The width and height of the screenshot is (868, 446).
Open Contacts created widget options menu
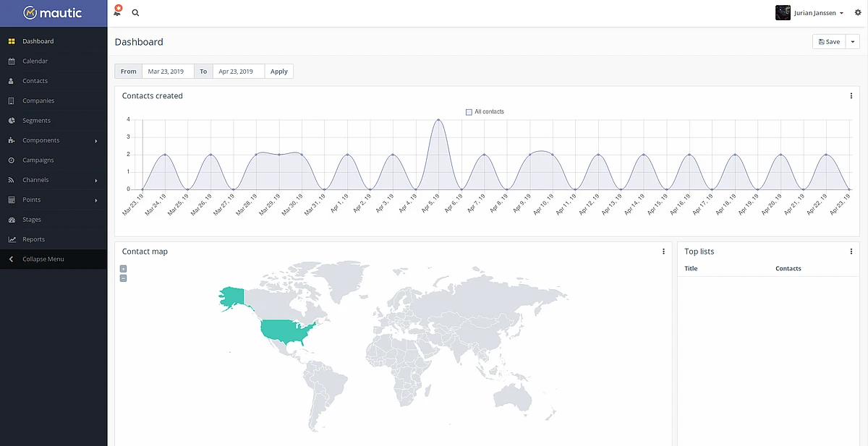point(851,96)
